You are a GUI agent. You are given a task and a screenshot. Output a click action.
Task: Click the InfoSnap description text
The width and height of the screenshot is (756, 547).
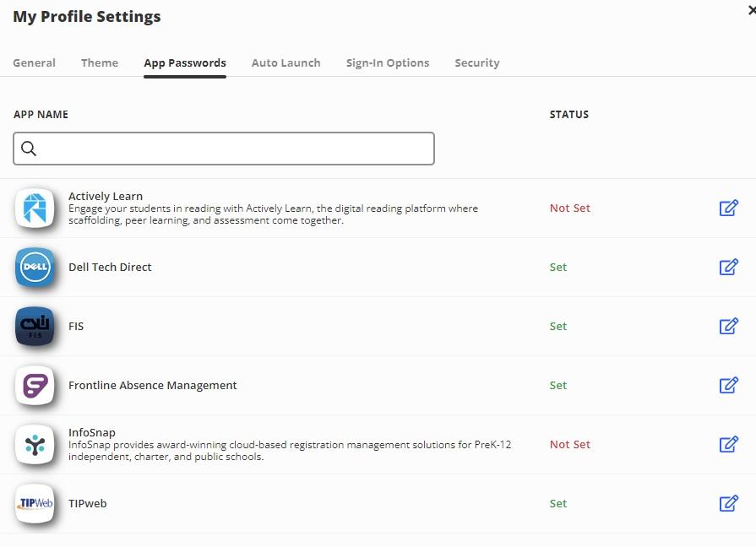pyautogui.click(x=290, y=451)
